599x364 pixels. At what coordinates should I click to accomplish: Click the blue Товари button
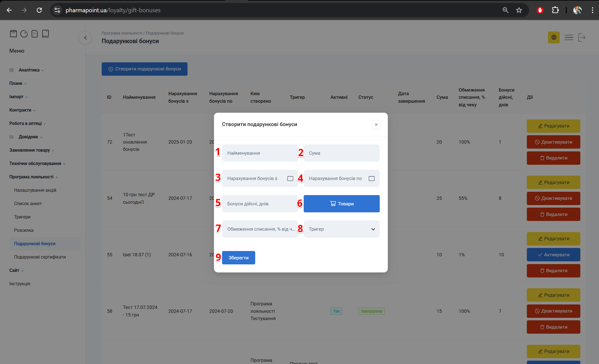(x=342, y=204)
